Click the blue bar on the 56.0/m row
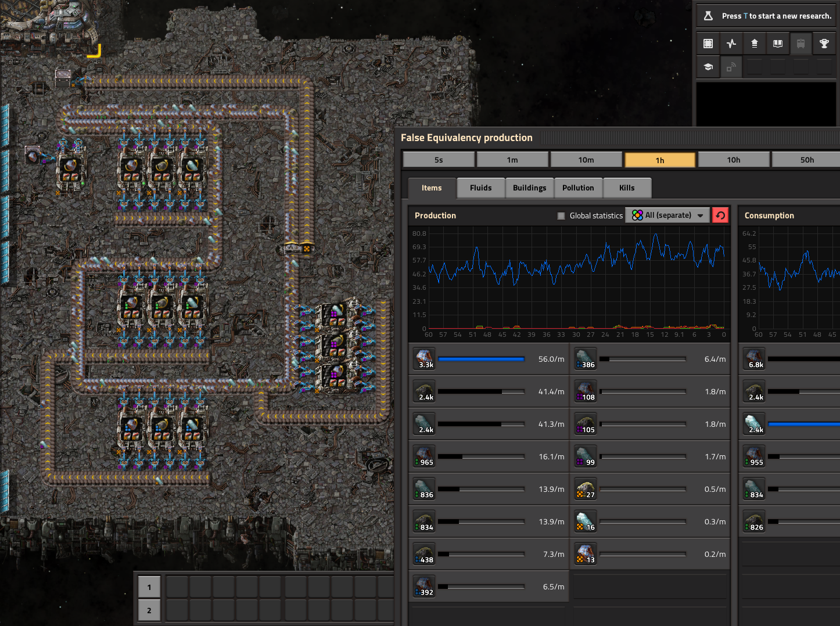Viewport: 840px width, 626px height. coord(481,359)
